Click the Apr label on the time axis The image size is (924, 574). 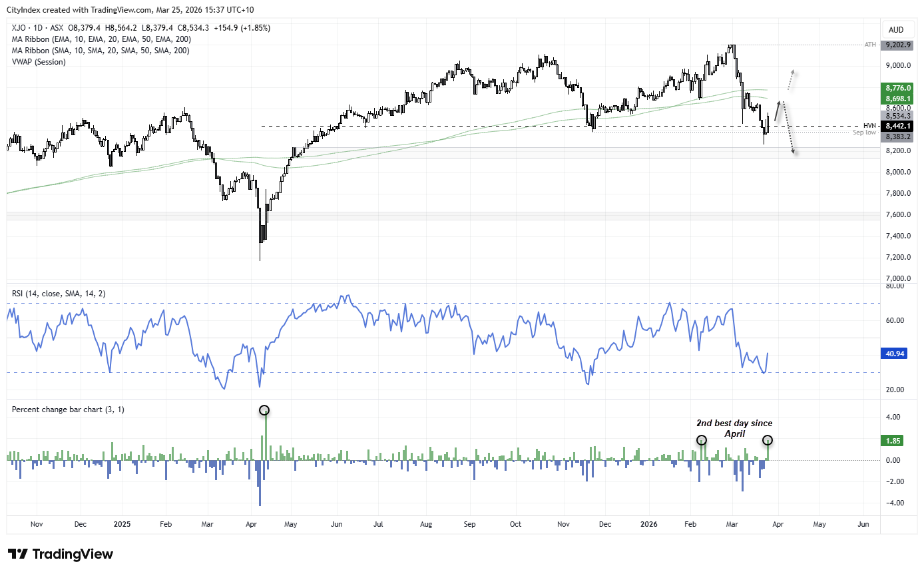tap(251, 525)
